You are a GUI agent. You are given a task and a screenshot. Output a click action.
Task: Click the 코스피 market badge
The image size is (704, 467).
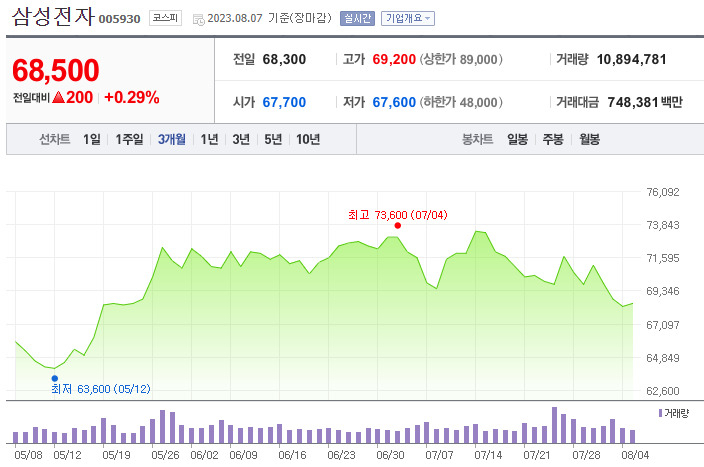click(165, 18)
